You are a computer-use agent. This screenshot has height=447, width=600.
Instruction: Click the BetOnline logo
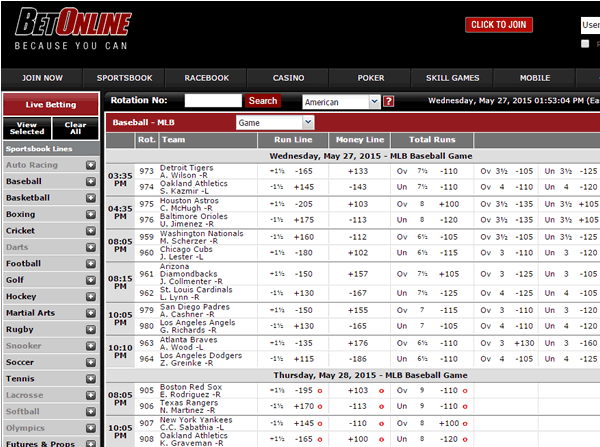[x=73, y=29]
